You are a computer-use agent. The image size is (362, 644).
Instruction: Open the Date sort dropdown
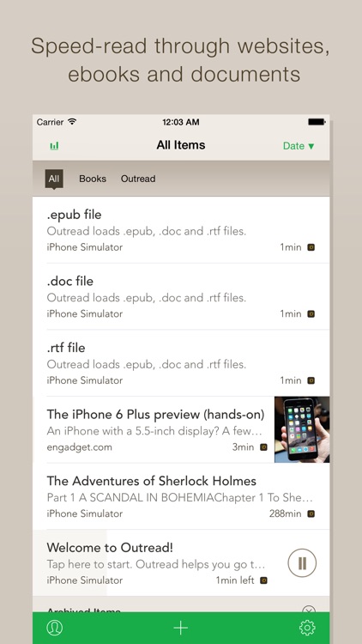coord(299,146)
